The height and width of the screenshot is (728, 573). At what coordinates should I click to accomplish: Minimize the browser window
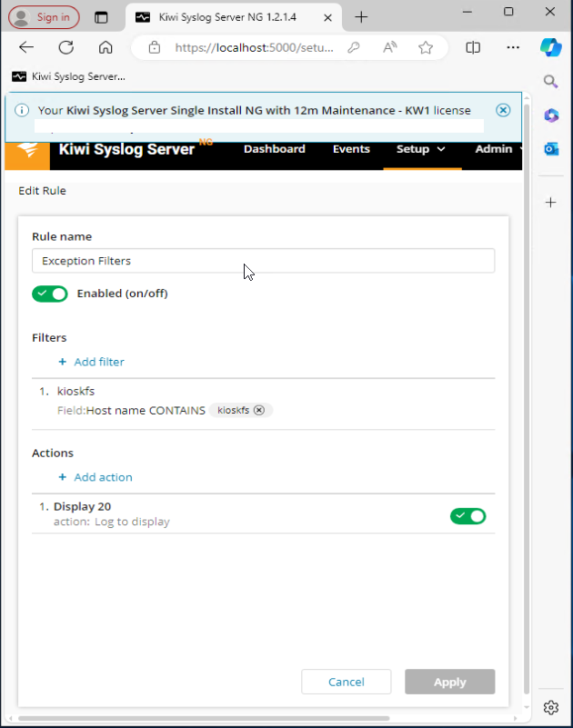pos(467,12)
